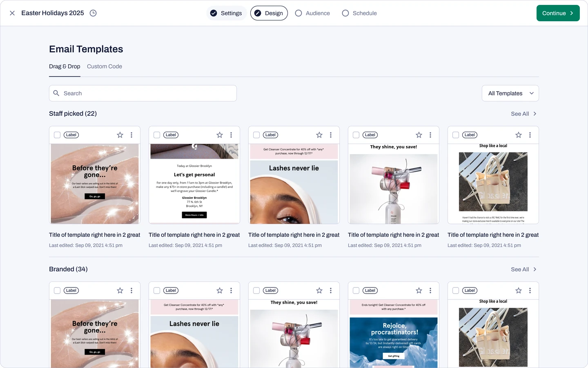Open the Staff picked 'Let's get personal' thumbnail
Screen dimensions: 588x368
point(194,184)
